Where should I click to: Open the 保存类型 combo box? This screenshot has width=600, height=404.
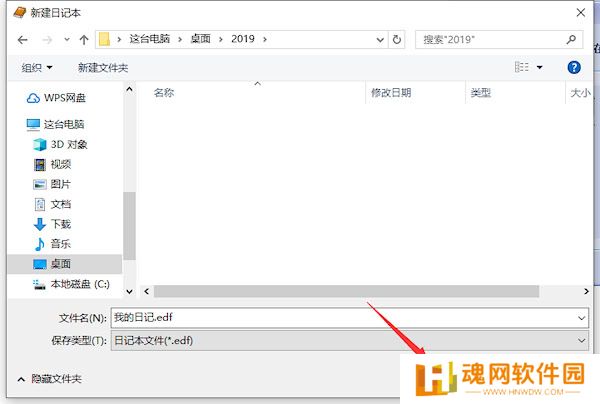pos(350,340)
